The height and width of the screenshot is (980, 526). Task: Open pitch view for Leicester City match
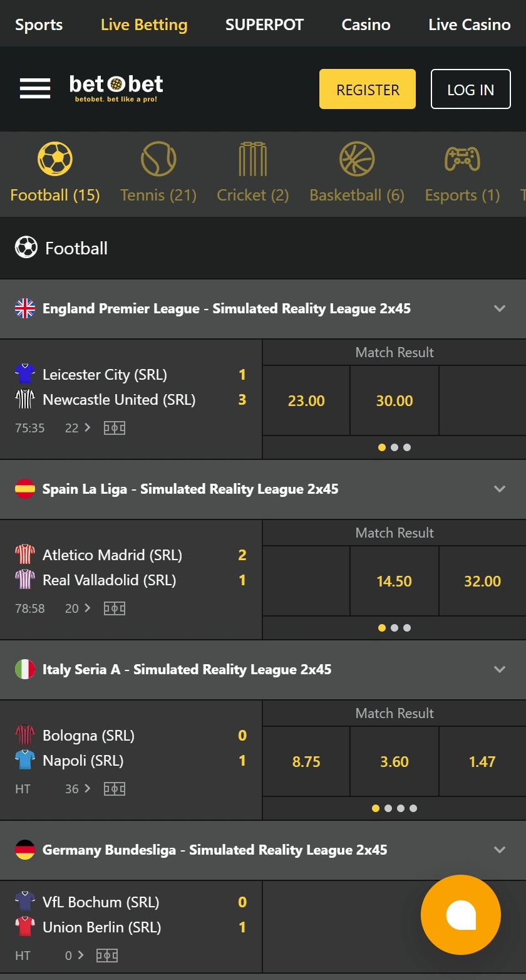[115, 428]
